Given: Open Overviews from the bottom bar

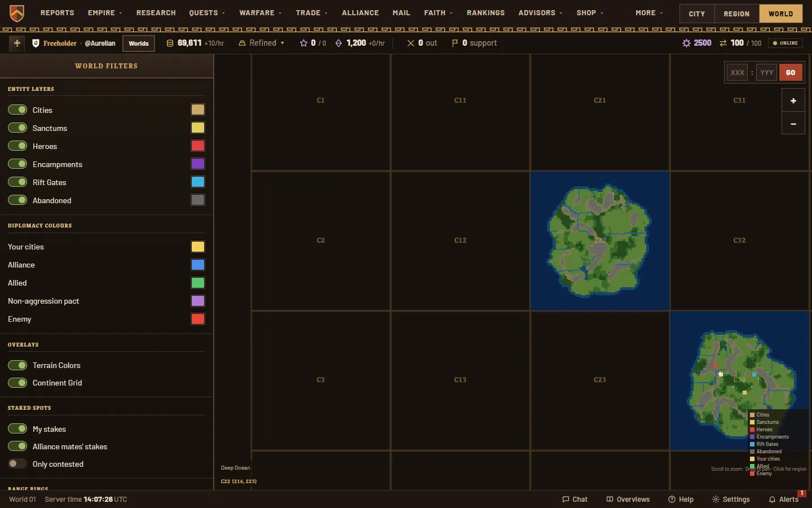Looking at the screenshot, I should [628, 500].
